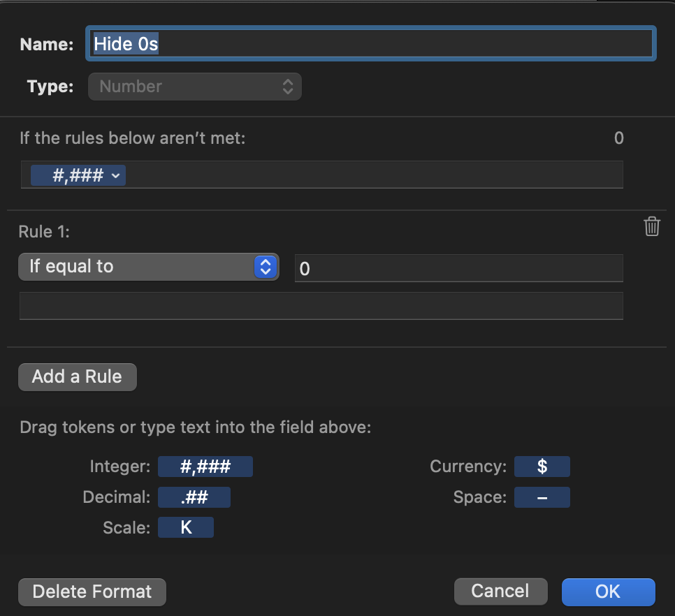Click the preview value 0 at top right

618,138
